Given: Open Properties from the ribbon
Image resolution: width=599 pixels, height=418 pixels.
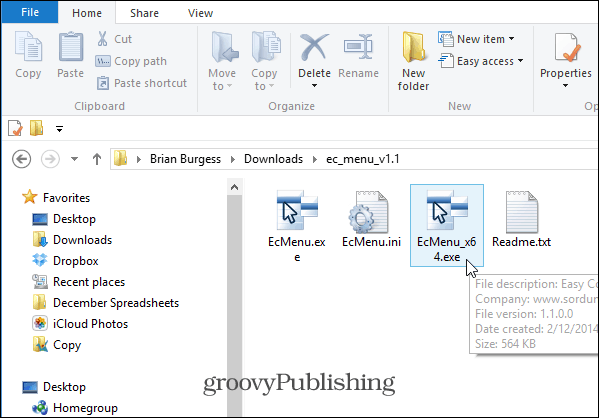Looking at the screenshot, I should (x=565, y=61).
